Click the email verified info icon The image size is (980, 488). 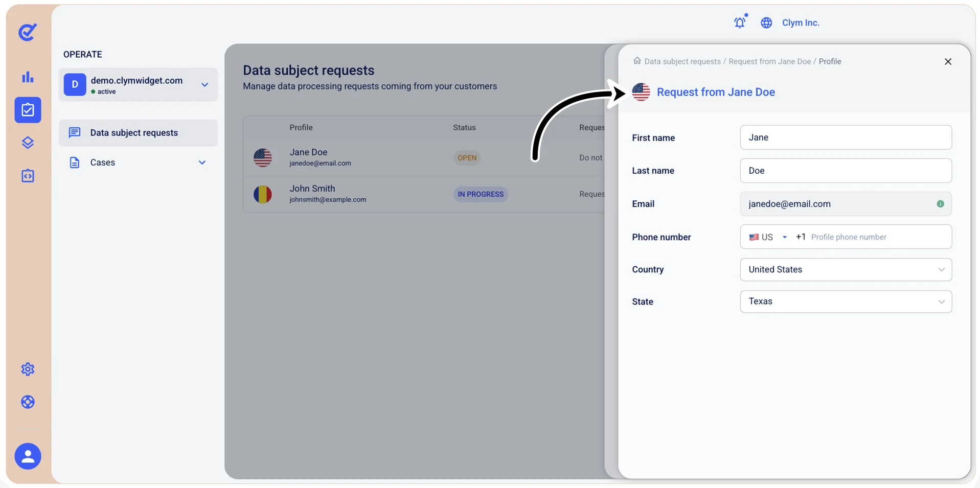[940, 204]
